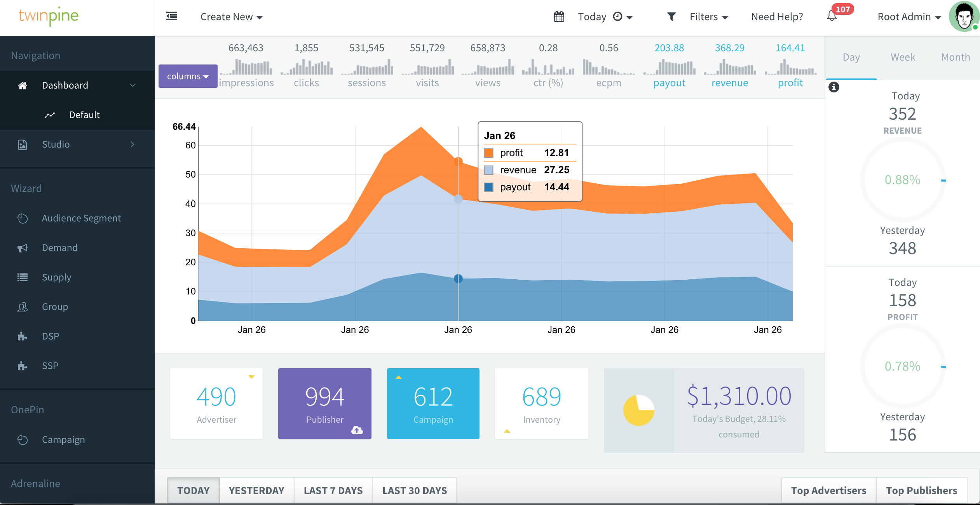Click the hamburger menu collapse icon
The width and height of the screenshot is (980, 505).
click(x=172, y=16)
